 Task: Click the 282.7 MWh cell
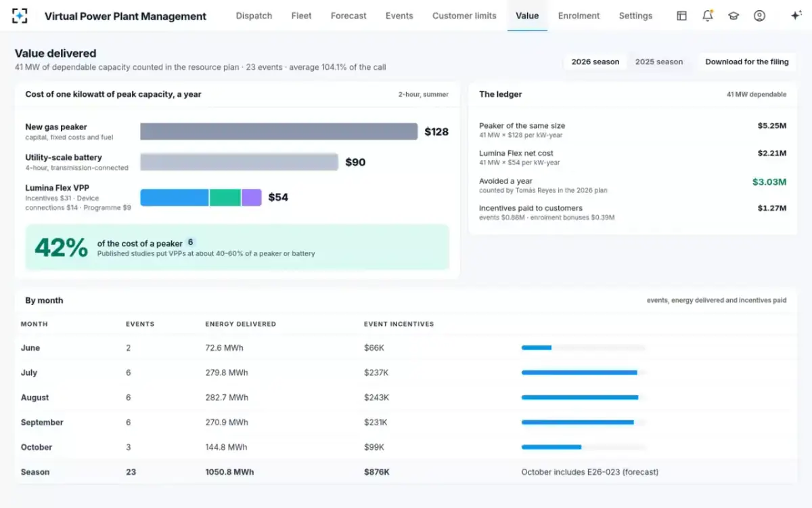click(227, 398)
